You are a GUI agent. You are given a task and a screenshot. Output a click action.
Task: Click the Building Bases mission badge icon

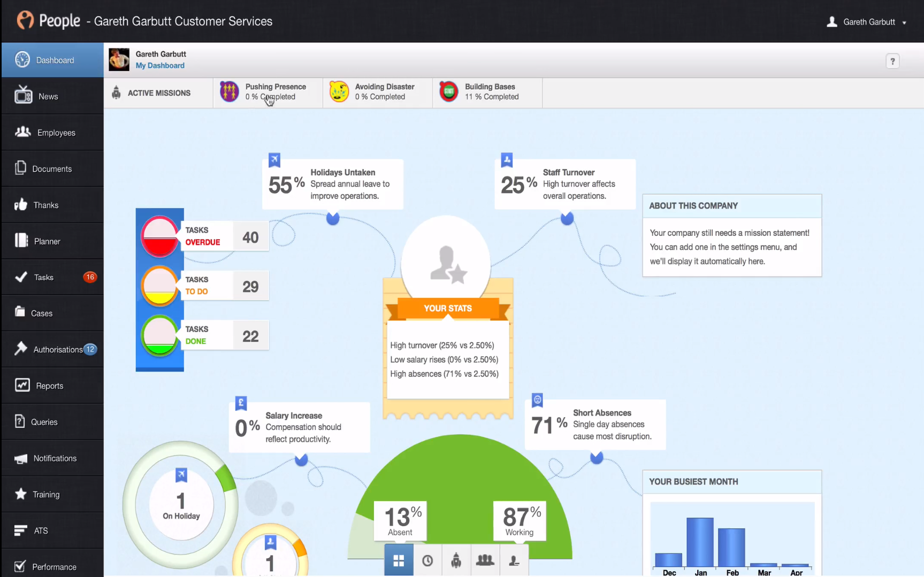(449, 91)
